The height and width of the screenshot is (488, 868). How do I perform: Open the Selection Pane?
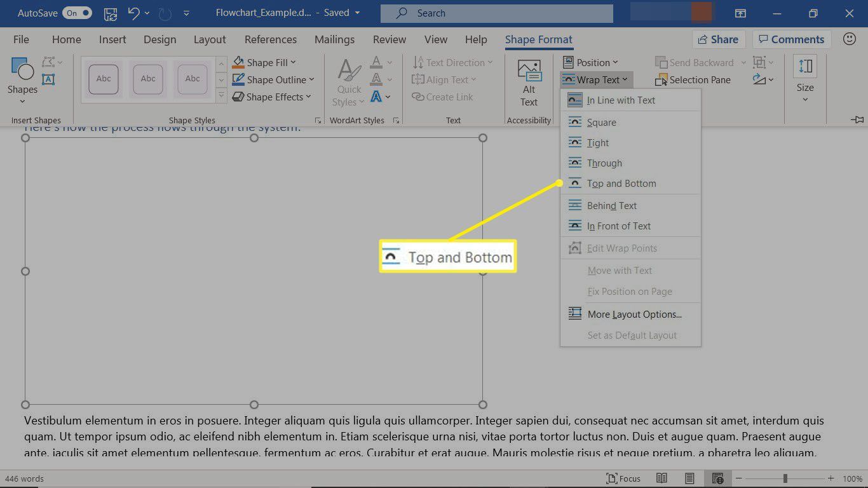coord(693,79)
